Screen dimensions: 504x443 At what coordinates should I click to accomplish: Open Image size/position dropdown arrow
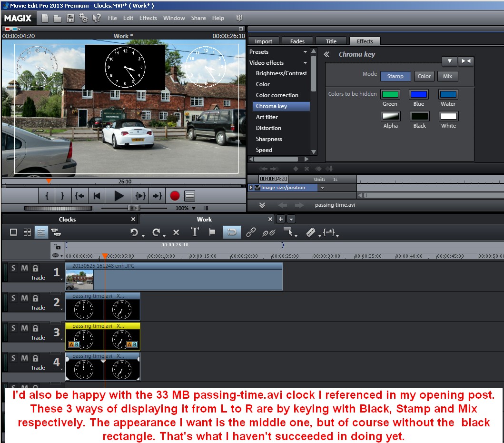coord(322,188)
